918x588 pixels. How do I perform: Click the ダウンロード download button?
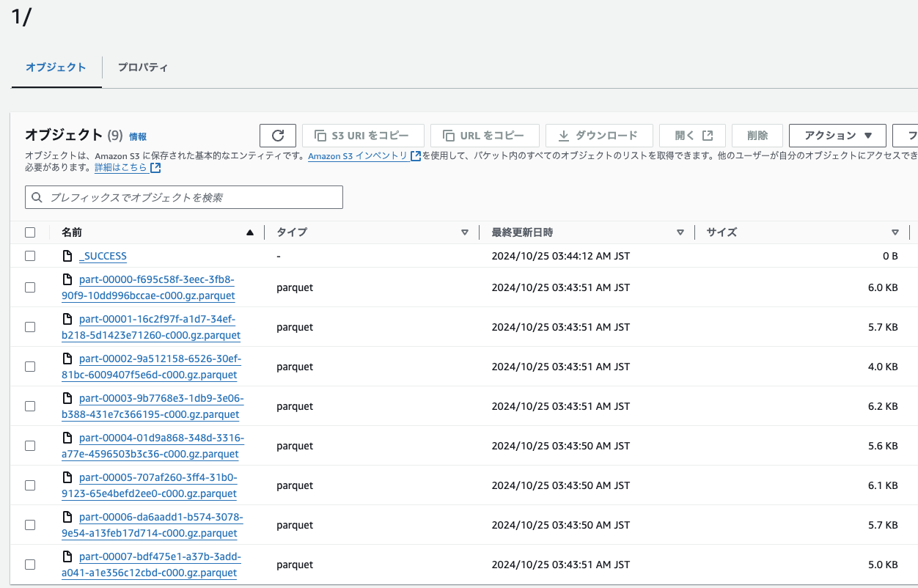pyautogui.click(x=598, y=136)
